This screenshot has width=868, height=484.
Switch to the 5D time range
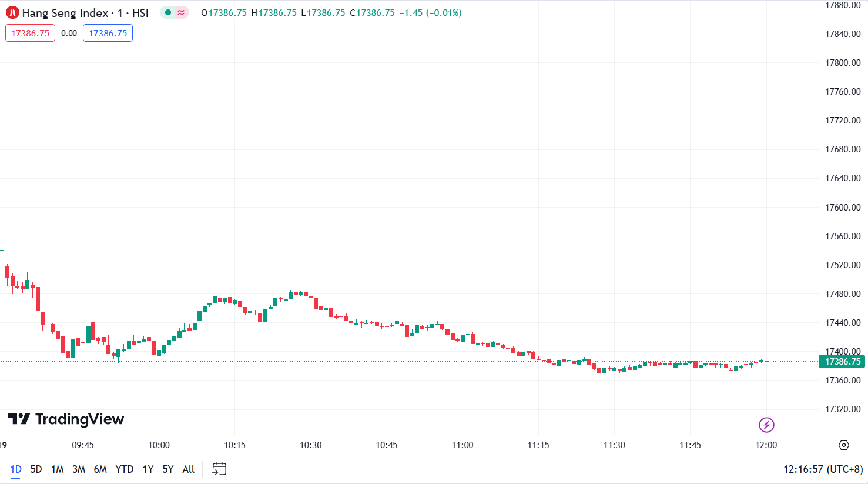(36, 469)
